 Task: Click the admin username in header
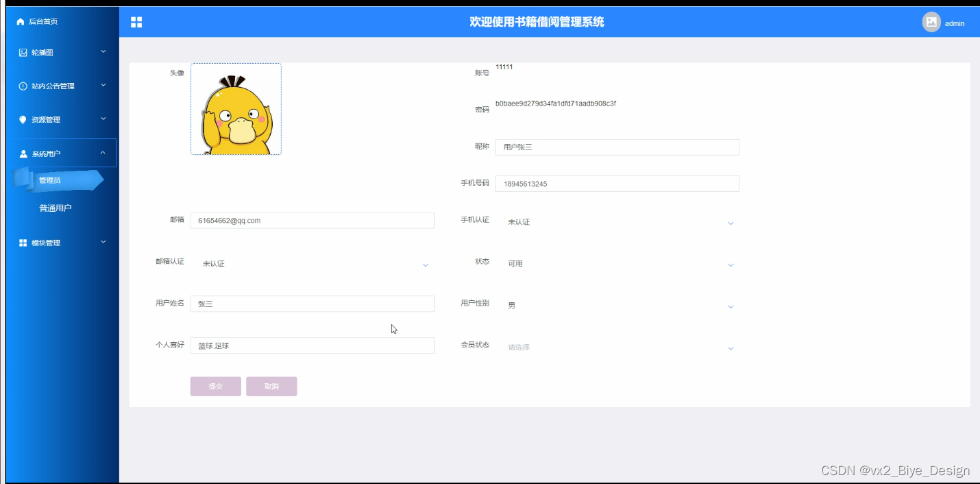(x=955, y=23)
